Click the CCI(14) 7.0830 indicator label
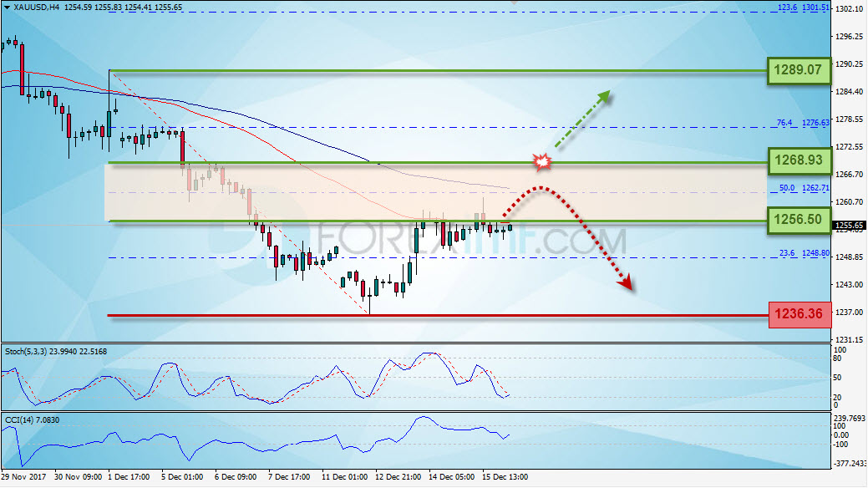868x488 pixels. [x=32, y=419]
